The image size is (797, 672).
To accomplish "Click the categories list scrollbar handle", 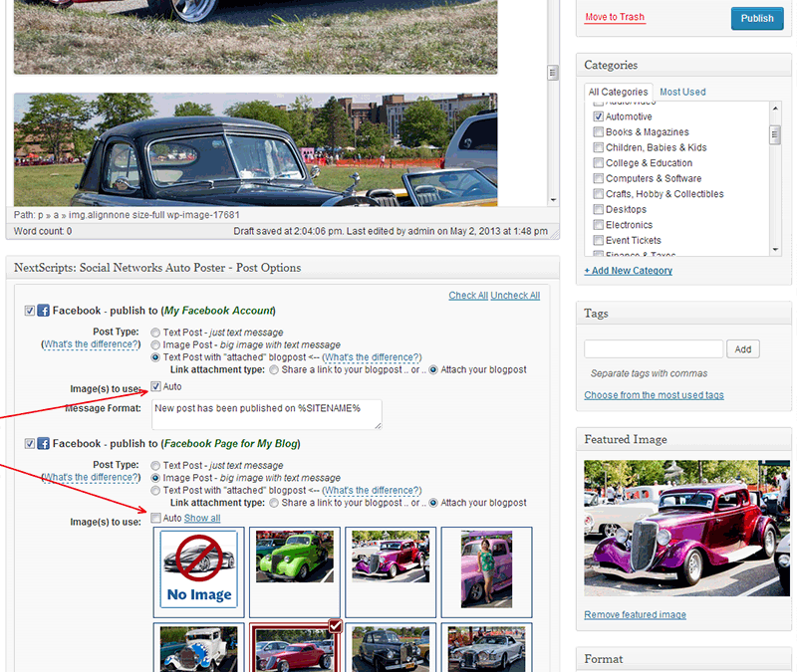I will point(775,134).
